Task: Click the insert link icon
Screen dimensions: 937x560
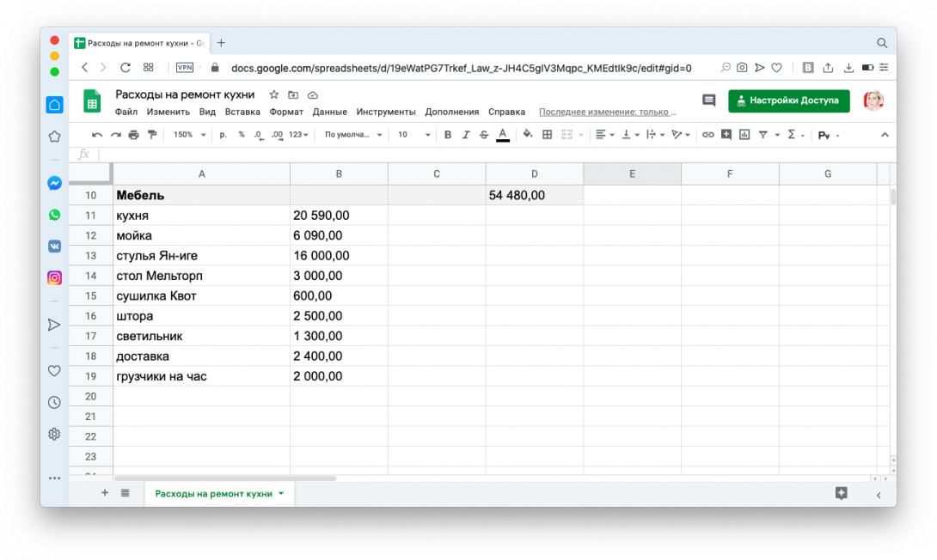Action: [x=707, y=135]
